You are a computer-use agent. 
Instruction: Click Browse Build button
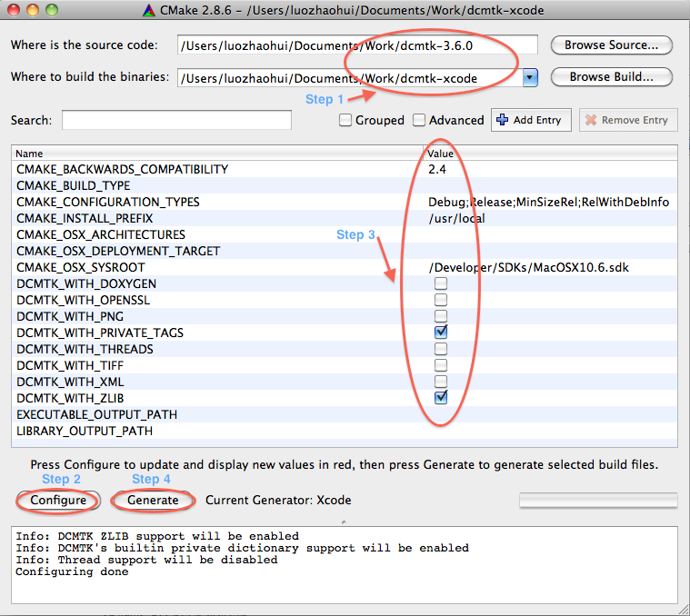tap(611, 77)
